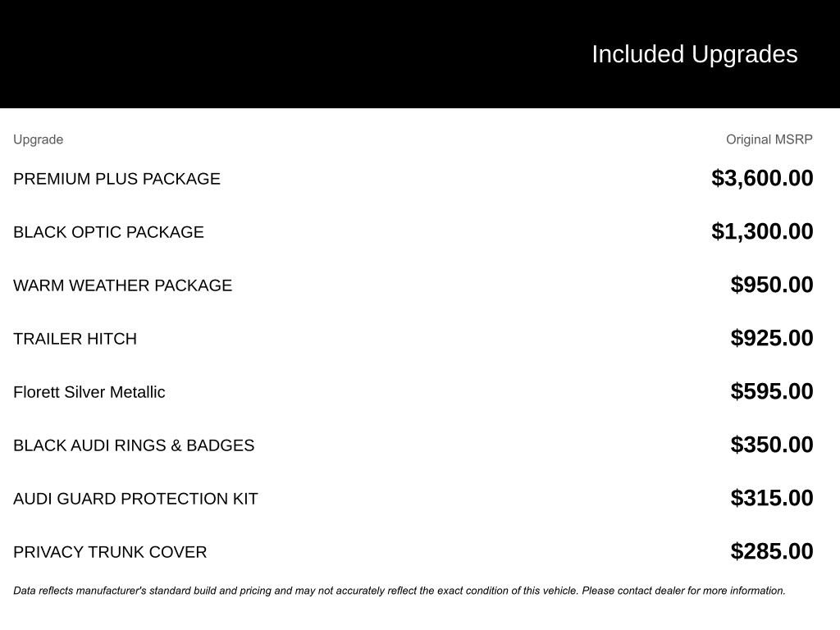Click the Included Upgrades heading
The height and width of the screenshot is (630, 840).
point(694,54)
